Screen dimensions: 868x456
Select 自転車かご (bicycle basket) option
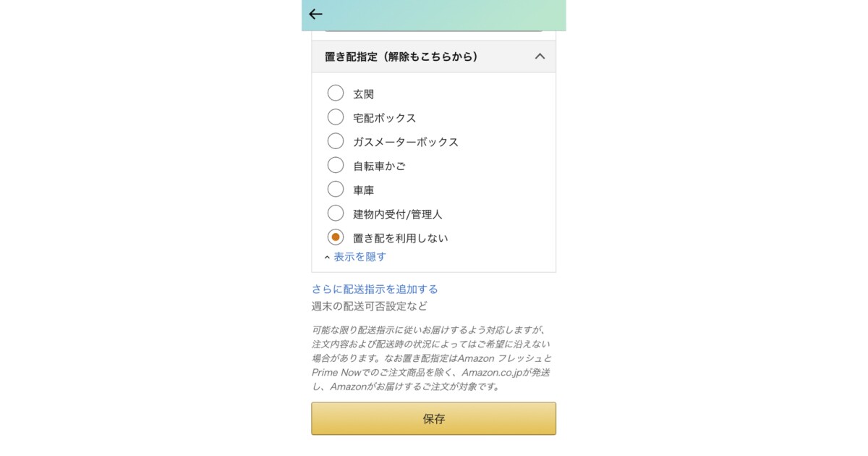pos(336,164)
